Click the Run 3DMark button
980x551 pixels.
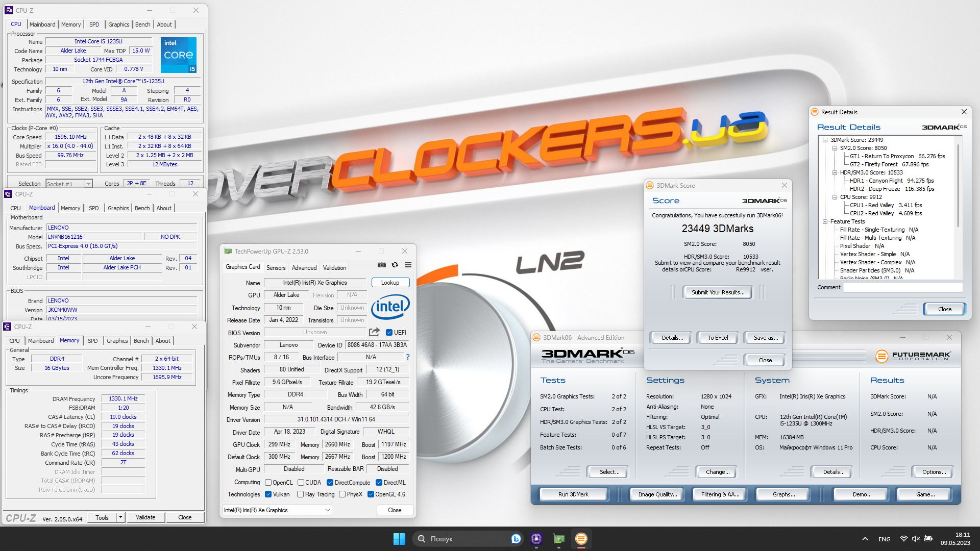click(573, 494)
